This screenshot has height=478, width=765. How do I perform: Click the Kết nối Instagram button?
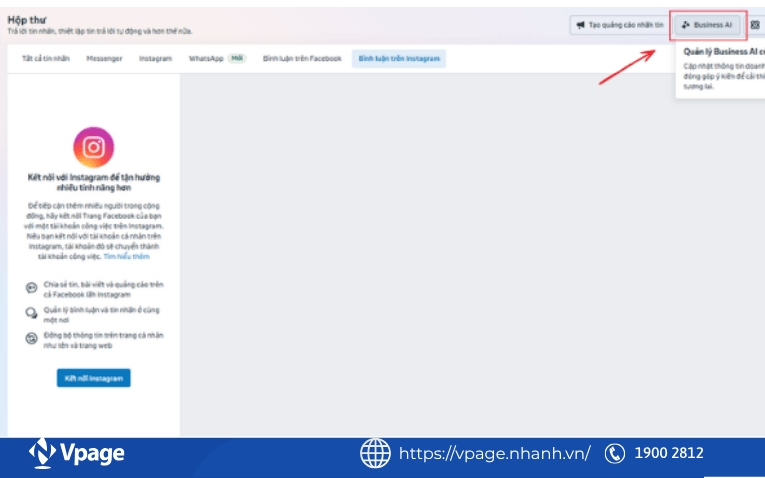(x=94, y=378)
